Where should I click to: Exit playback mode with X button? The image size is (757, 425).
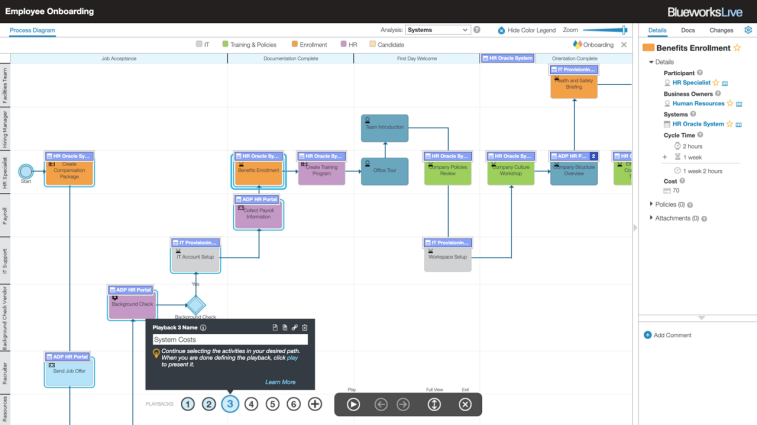tap(465, 404)
